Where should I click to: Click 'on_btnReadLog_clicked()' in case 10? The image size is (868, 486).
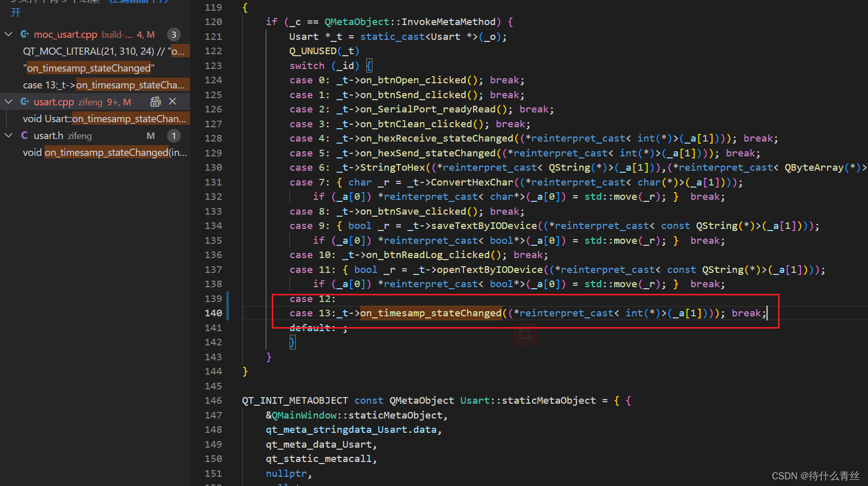click(x=434, y=254)
